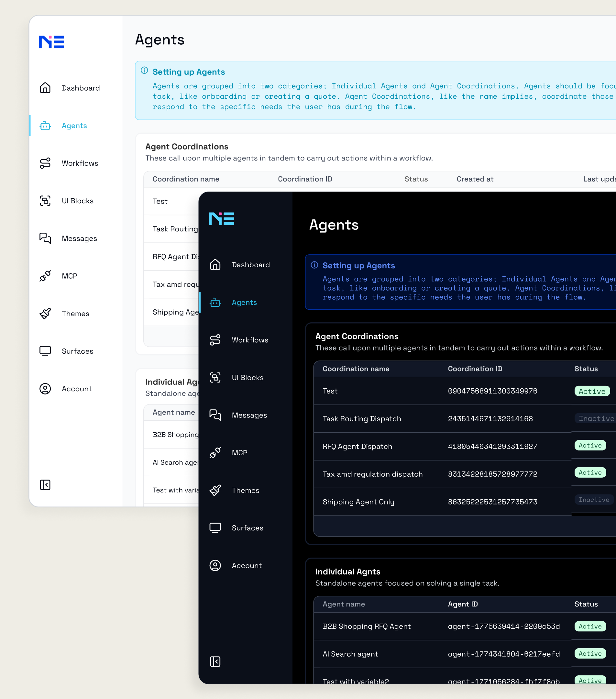616x699 pixels.
Task: Open Workflows icon in light window
Action: coord(45,163)
